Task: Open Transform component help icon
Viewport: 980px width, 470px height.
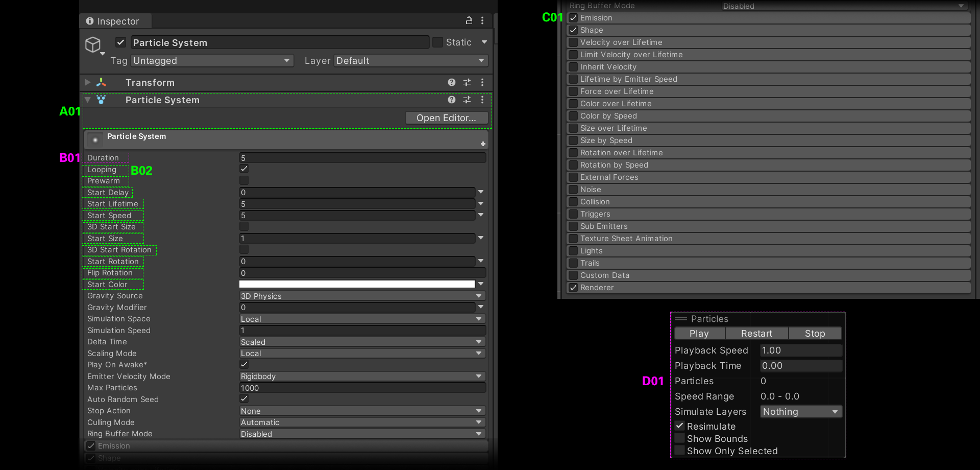Action: [x=452, y=82]
